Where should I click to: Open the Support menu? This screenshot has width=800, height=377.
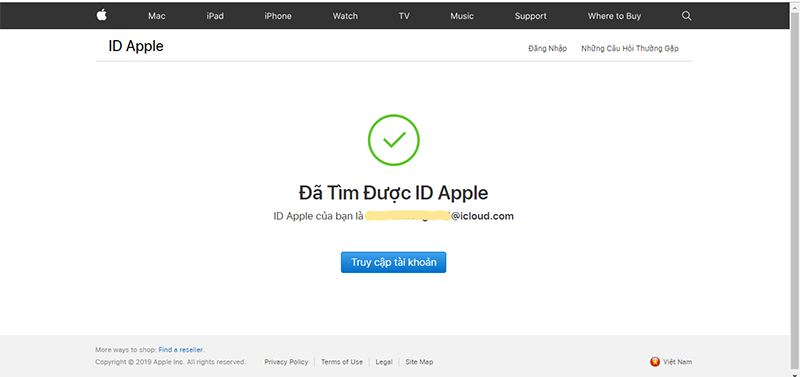pyautogui.click(x=530, y=16)
